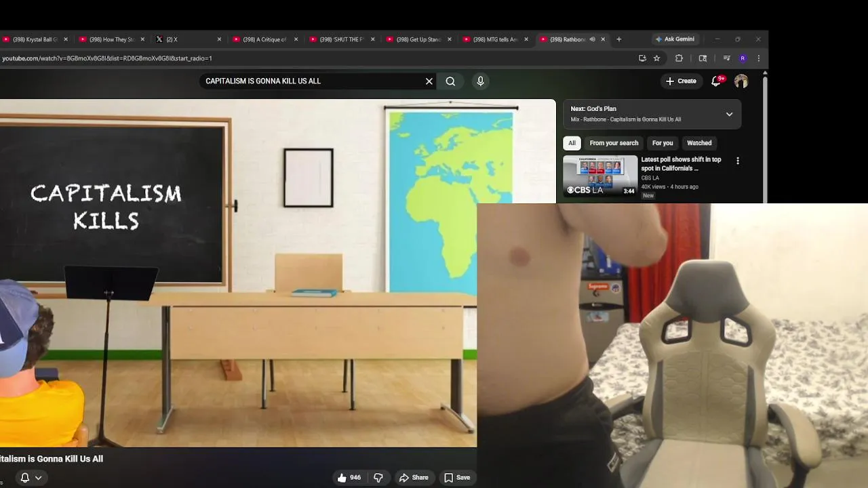Image resolution: width=868 pixels, height=488 pixels.
Task: Open a new browser tab
Action: click(618, 39)
